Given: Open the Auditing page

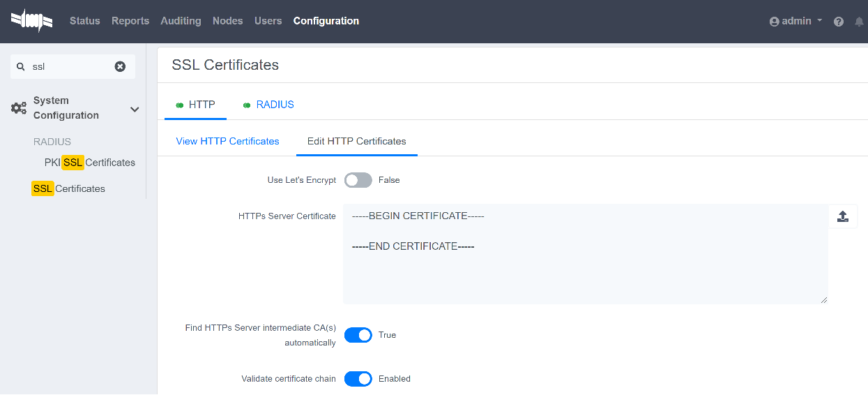Looking at the screenshot, I should [181, 21].
